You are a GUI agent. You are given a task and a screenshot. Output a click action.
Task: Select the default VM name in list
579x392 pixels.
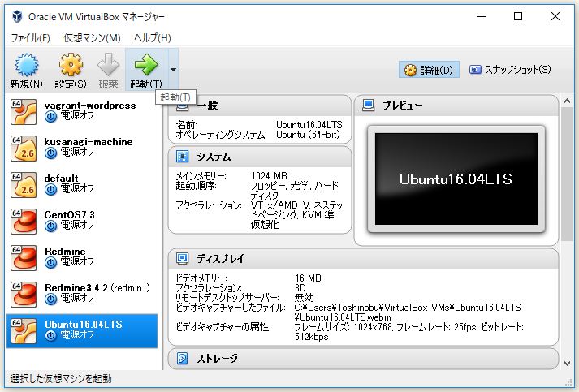(61, 179)
